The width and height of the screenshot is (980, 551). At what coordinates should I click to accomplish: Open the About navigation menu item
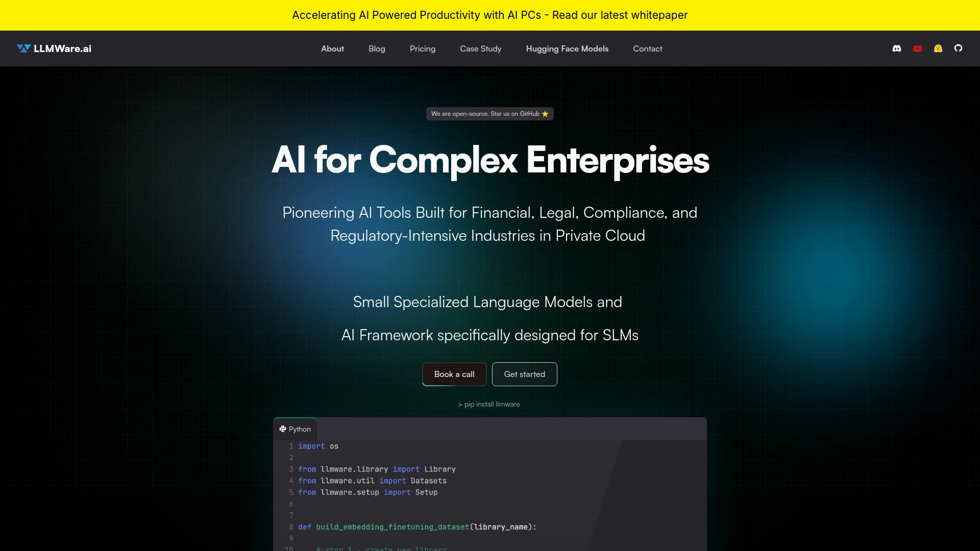pyautogui.click(x=332, y=48)
